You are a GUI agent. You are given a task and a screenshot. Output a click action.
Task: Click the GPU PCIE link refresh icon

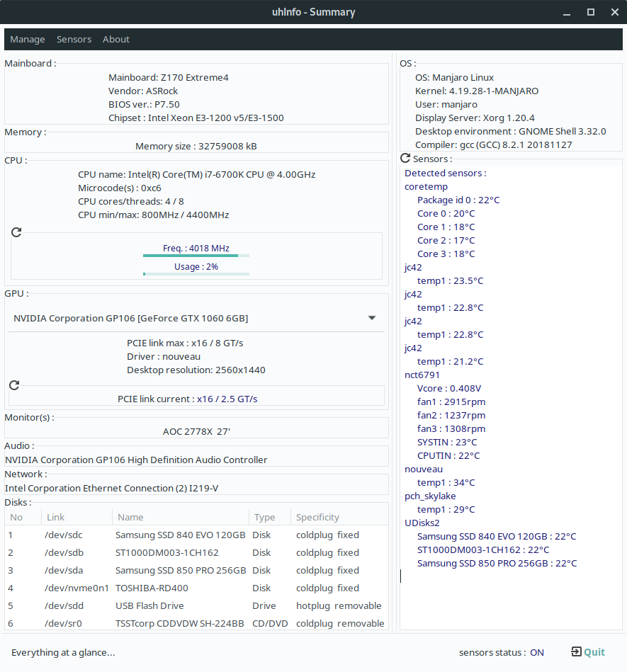point(14,385)
